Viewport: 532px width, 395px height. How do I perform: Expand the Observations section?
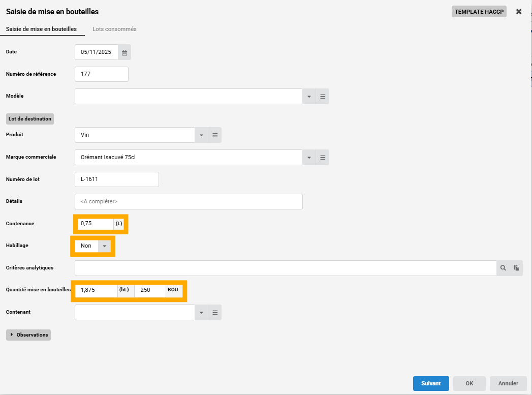tap(28, 335)
